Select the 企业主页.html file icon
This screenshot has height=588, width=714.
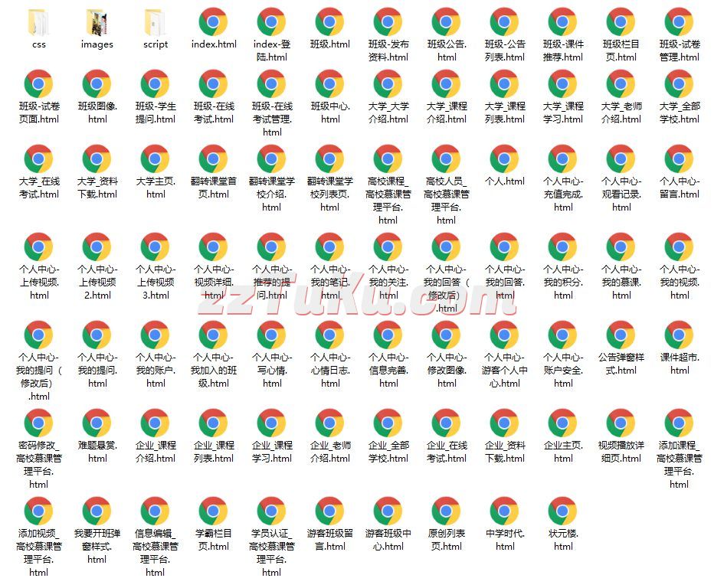coord(562,423)
